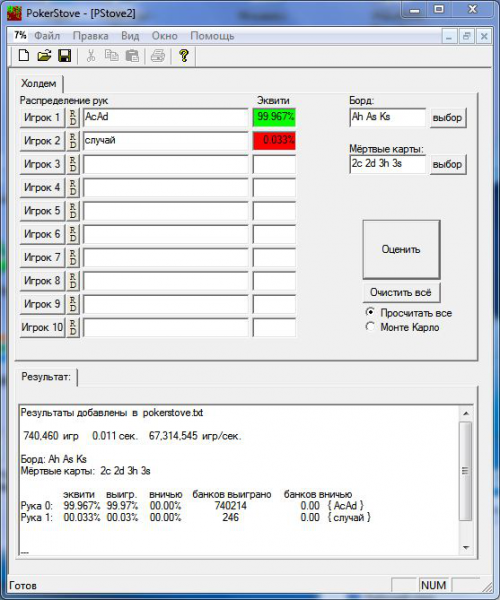This screenshot has height=600, width=500.
Task: Click the Игрок 5 button
Action: 42,211
